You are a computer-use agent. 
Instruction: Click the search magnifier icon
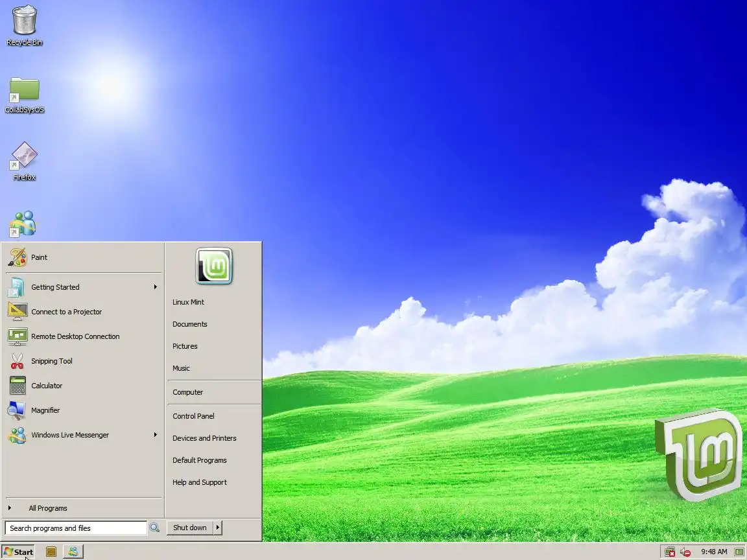tap(154, 528)
